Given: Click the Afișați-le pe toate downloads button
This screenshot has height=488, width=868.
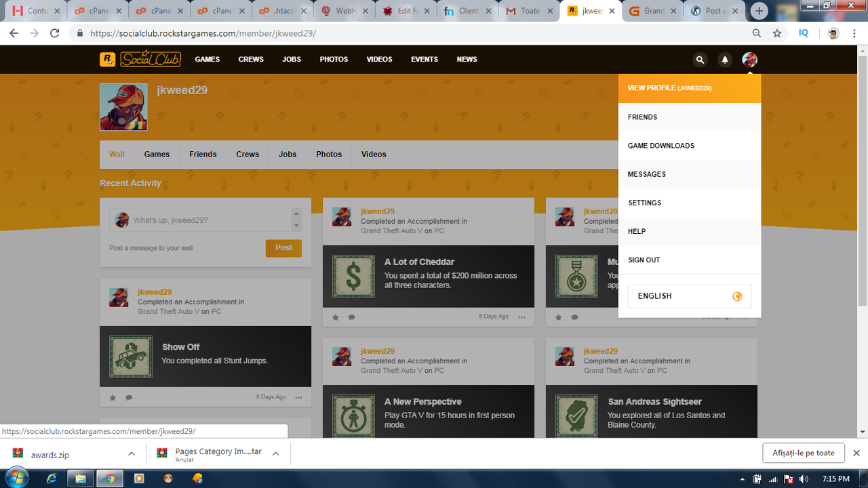Looking at the screenshot, I should pos(804,453).
